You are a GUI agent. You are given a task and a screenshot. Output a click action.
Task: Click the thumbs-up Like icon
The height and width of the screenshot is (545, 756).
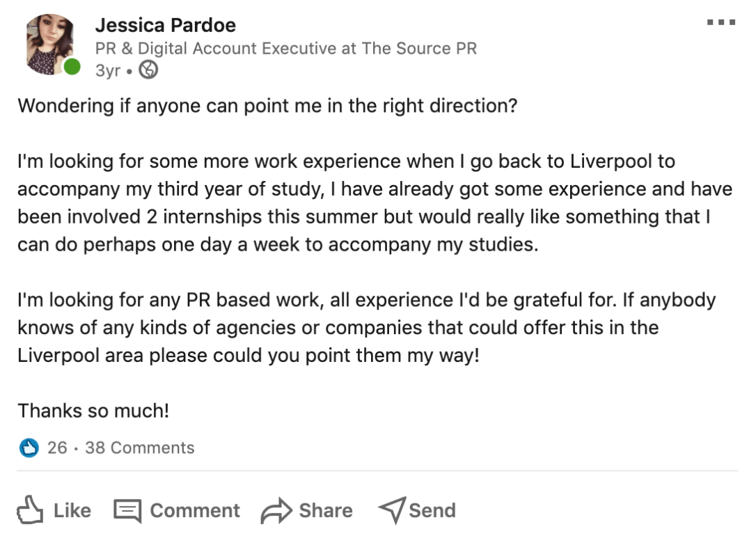click(30, 510)
